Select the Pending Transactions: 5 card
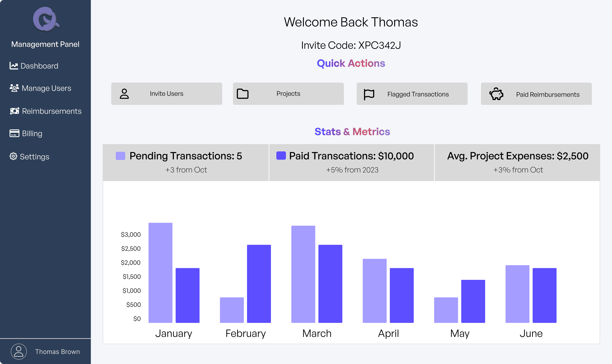Viewport: 612px width, 364px height. click(186, 162)
